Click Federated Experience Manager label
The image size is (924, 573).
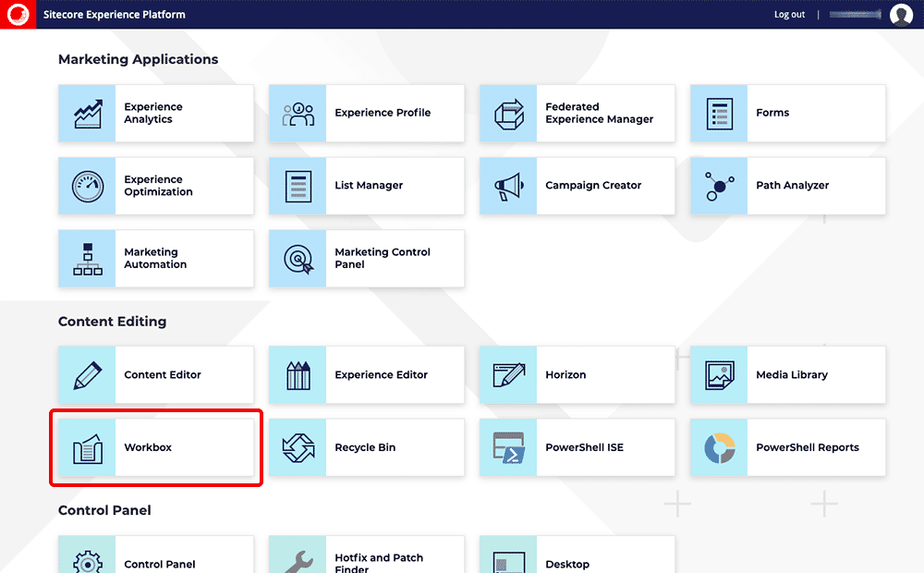[600, 113]
